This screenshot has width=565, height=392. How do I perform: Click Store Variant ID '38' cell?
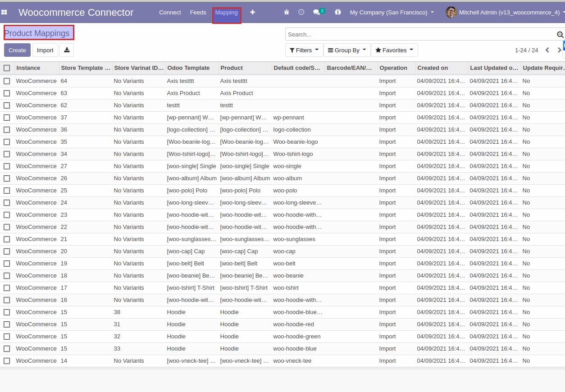[x=139, y=312]
